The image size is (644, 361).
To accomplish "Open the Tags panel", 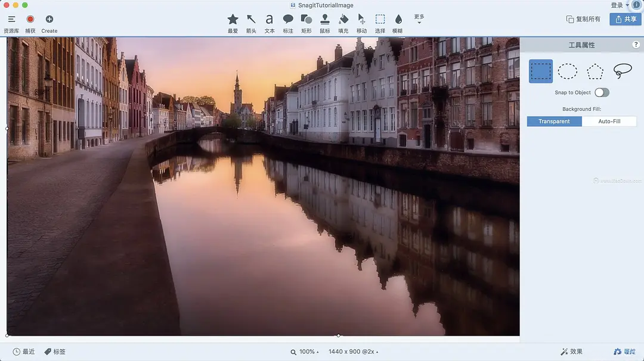I will point(55,352).
